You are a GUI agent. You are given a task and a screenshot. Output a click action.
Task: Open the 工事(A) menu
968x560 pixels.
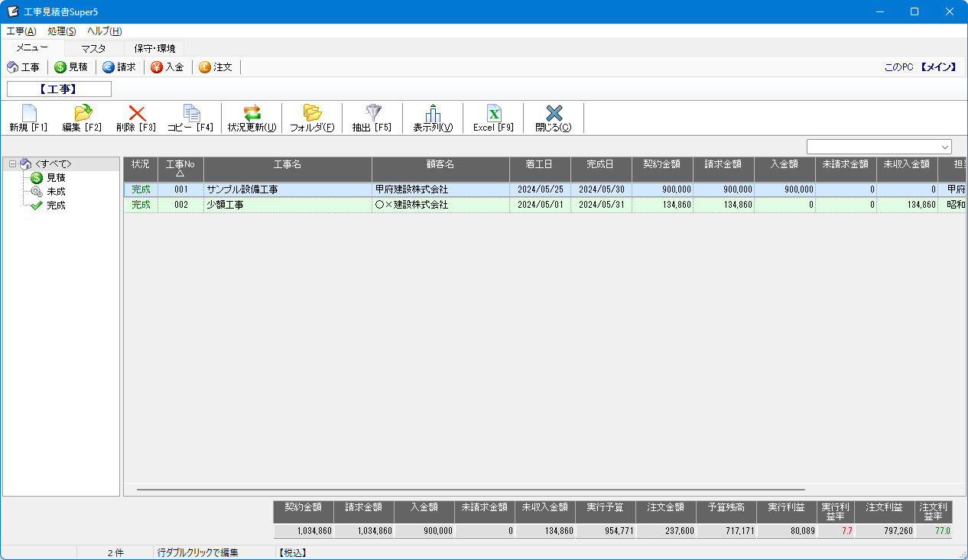coord(21,31)
